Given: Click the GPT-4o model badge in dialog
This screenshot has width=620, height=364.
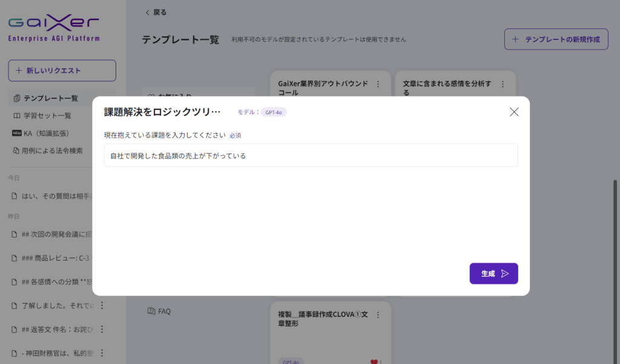Looking at the screenshot, I should point(273,112).
